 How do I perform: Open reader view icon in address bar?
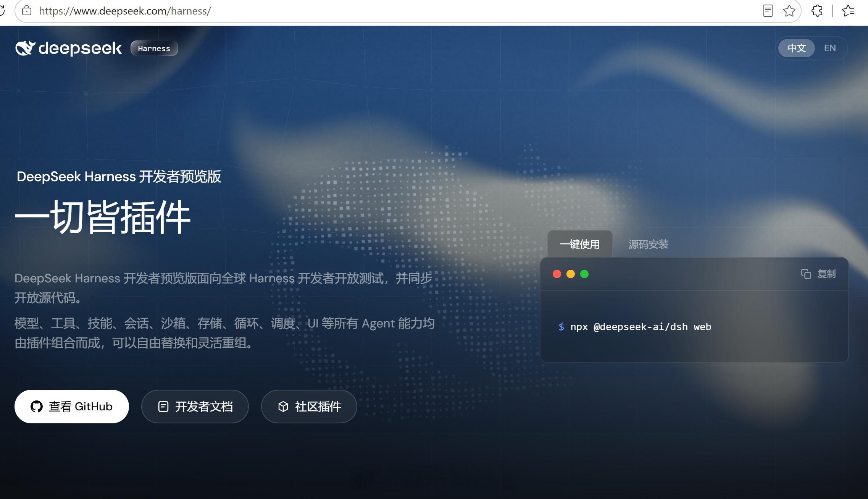768,11
